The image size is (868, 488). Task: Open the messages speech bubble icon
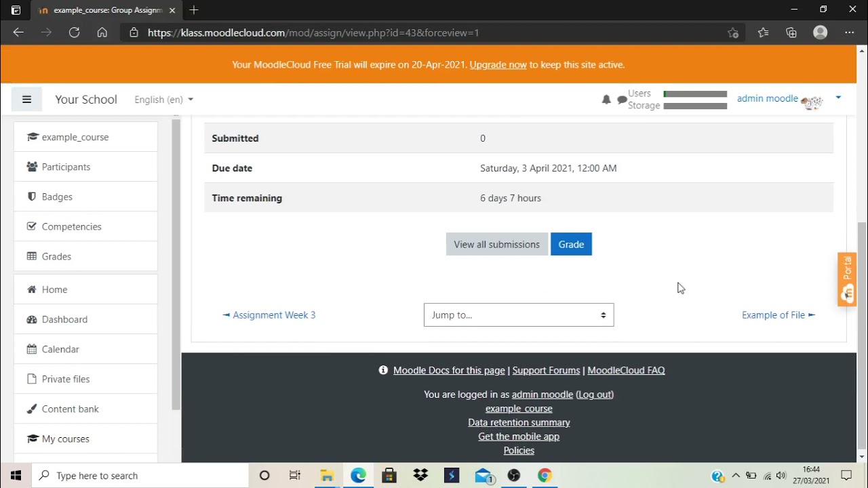tap(622, 100)
